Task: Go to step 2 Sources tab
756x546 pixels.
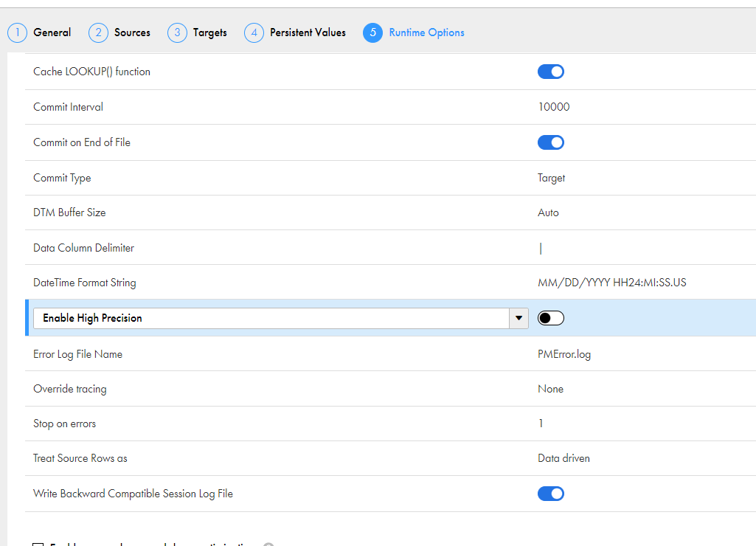Action: coord(119,32)
